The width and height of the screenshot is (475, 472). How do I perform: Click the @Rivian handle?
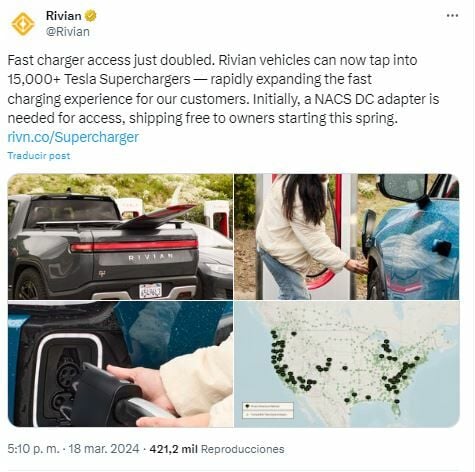68,32
